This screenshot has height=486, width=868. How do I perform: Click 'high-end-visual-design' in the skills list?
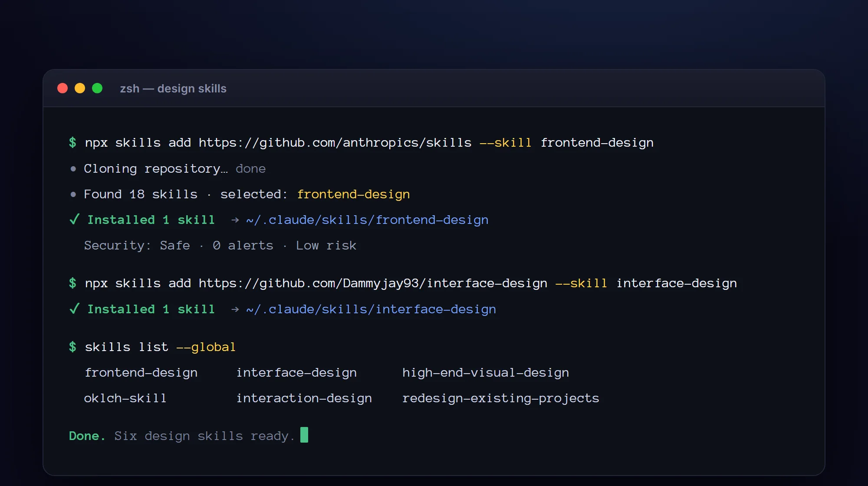[486, 373]
